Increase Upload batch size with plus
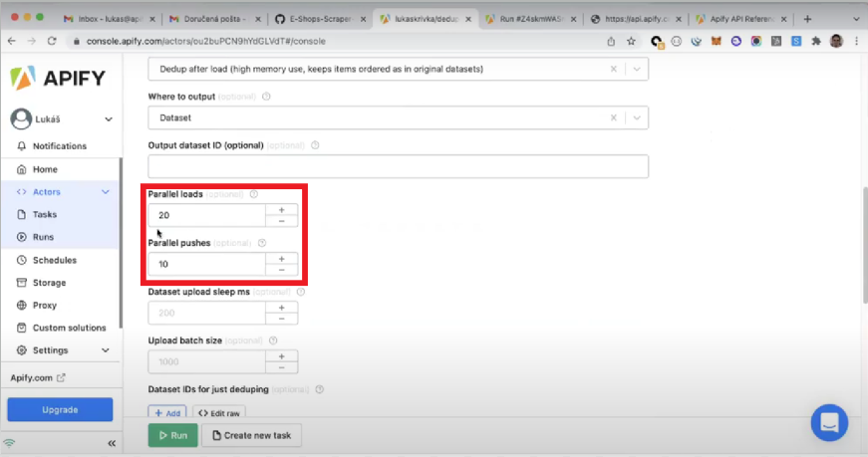Viewport: 868px width, 457px height. (x=282, y=356)
